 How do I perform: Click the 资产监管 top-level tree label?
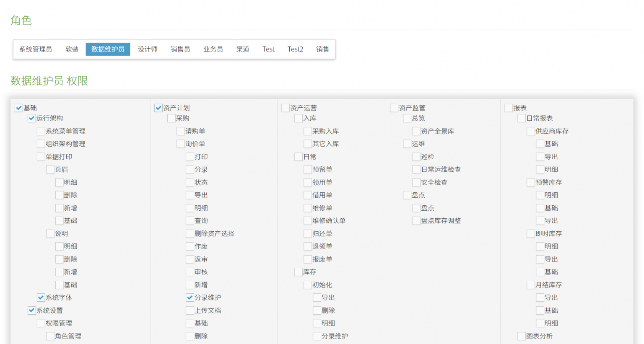click(x=412, y=108)
